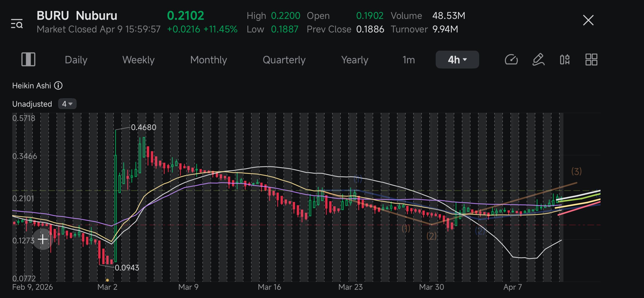Click the 0.4680 high price label
Screen dimensions: 644x298
click(x=143, y=127)
